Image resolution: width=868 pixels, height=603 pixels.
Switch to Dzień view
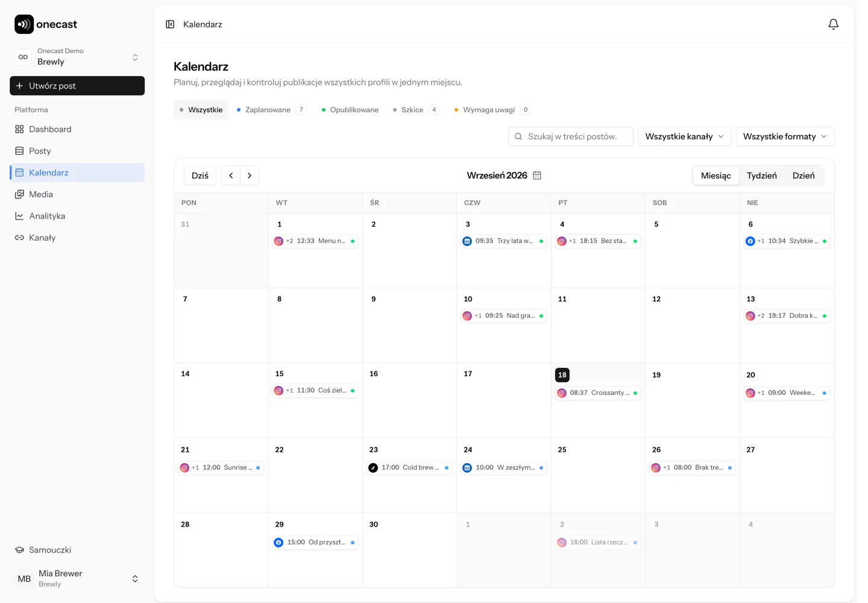pyautogui.click(x=804, y=175)
